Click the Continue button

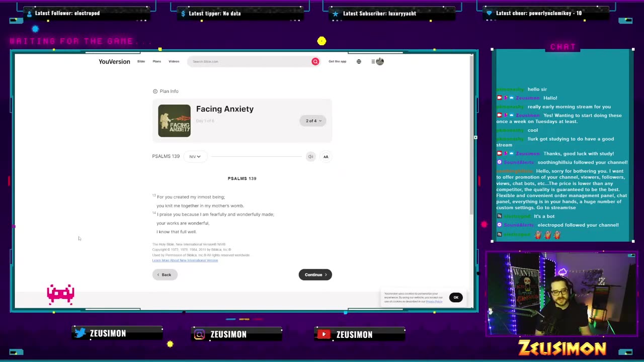tap(315, 275)
